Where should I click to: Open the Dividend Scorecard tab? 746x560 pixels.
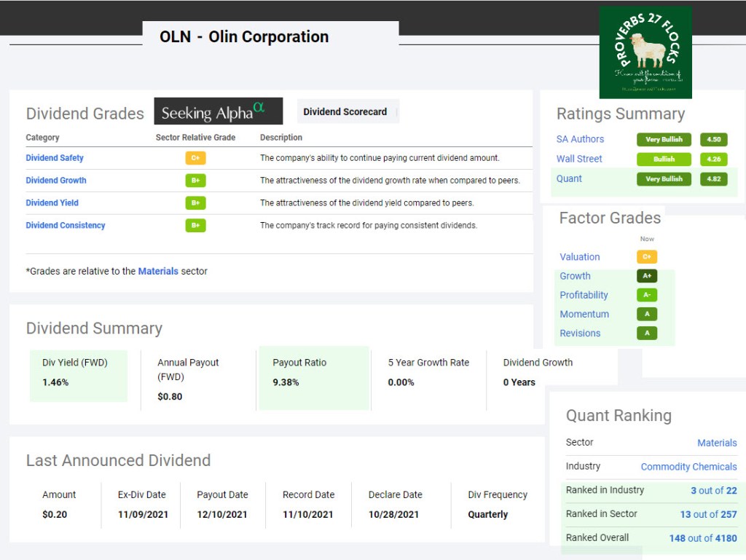345,112
